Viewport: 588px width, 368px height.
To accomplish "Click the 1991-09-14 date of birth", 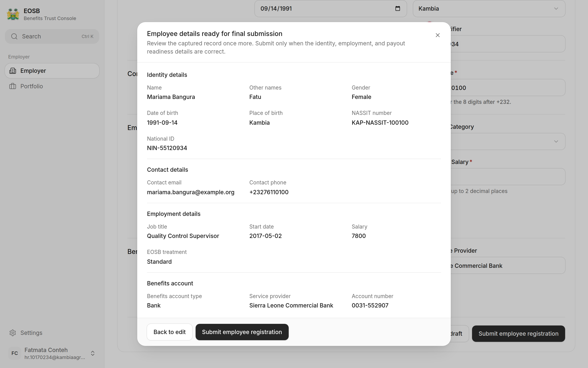I will 162,123.
